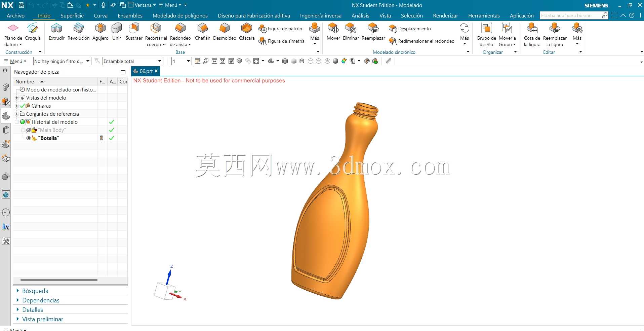The height and width of the screenshot is (331, 644).
Task: Apply Redondeo de arista tool
Action: 180,35
